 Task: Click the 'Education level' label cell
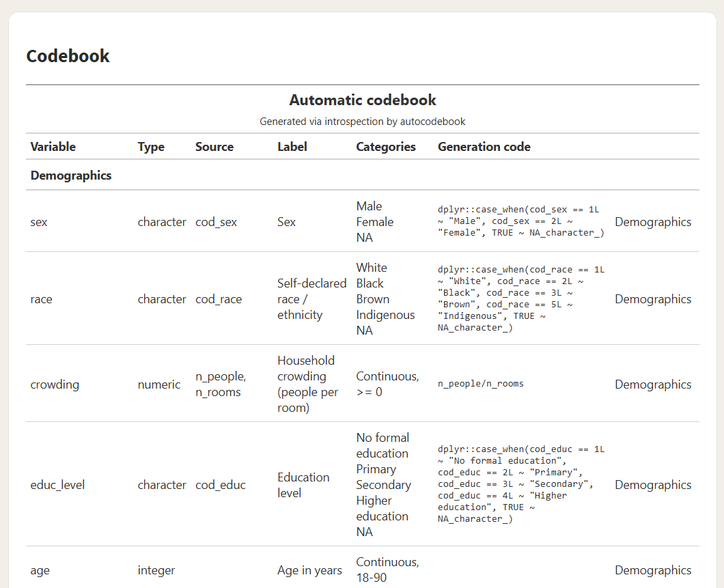tap(303, 485)
